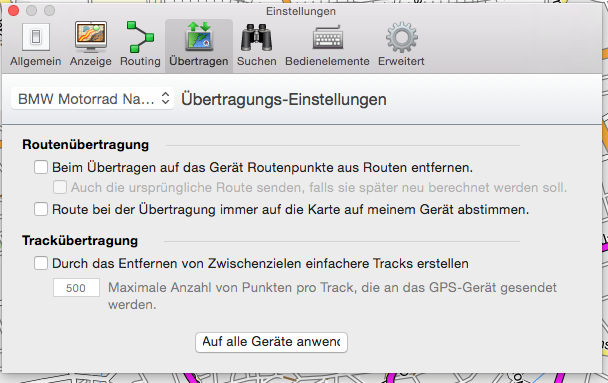Click the Suchen tab label

coord(257,61)
